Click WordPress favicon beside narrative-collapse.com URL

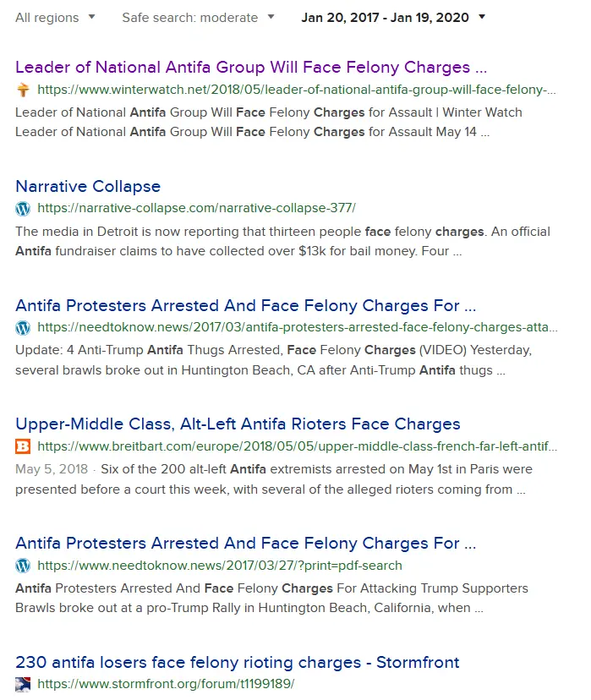(x=23, y=209)
